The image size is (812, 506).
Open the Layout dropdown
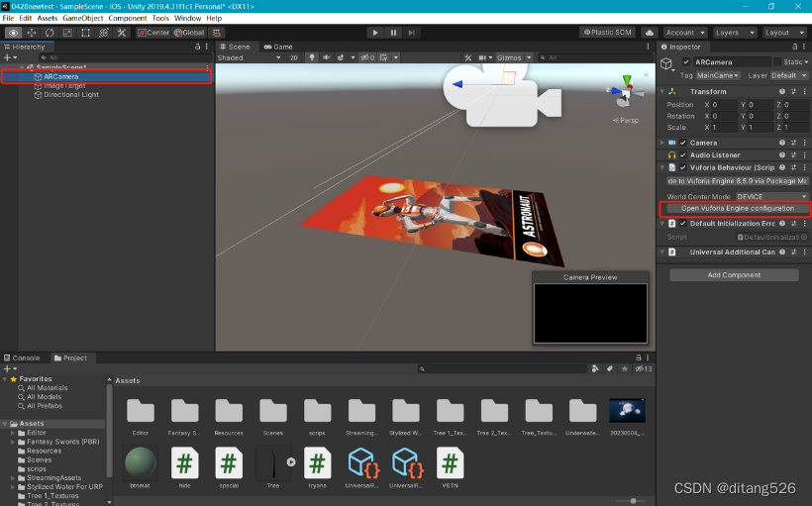pyautogui.click(x=784, y=32)
